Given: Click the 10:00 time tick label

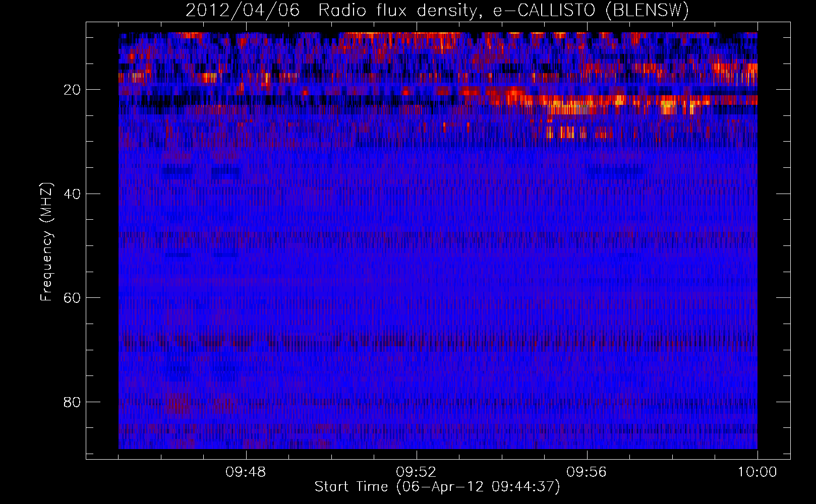Looking at the screenshot, I should pos(757,472).
